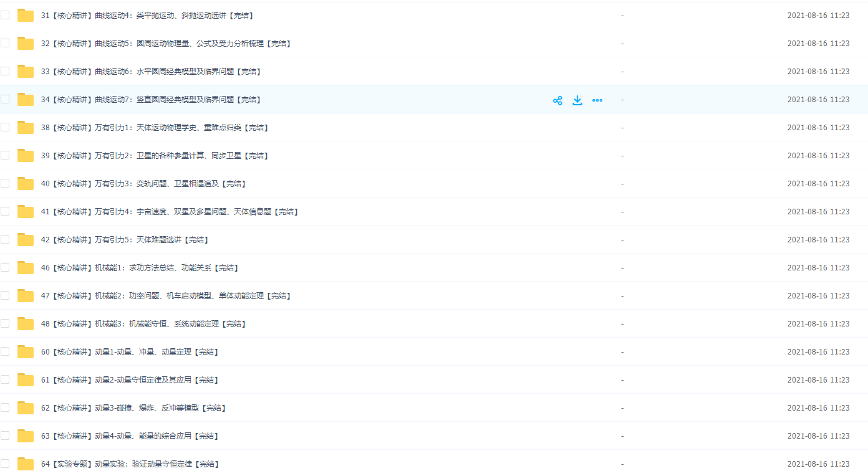This screenshot has height=476, width=868.
Task: Enable checkbox for folder 47 机械能2
Action: click(x=5, y=295)
